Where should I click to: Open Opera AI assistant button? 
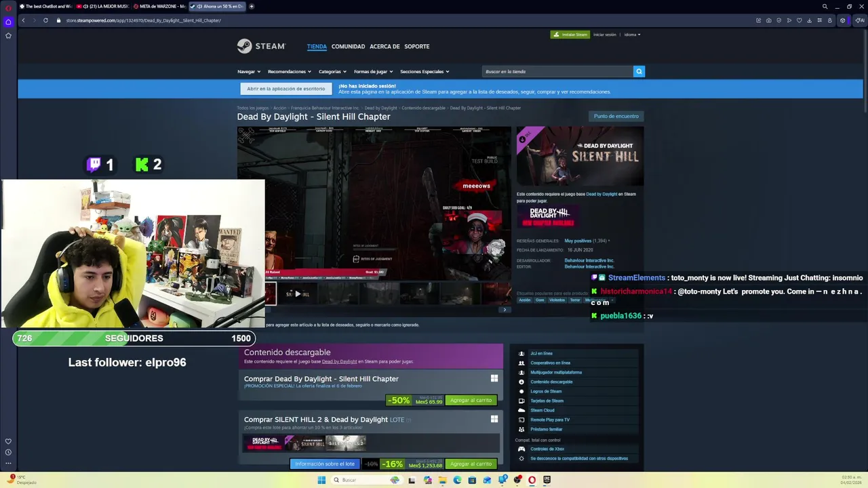[x=860, y=20]
